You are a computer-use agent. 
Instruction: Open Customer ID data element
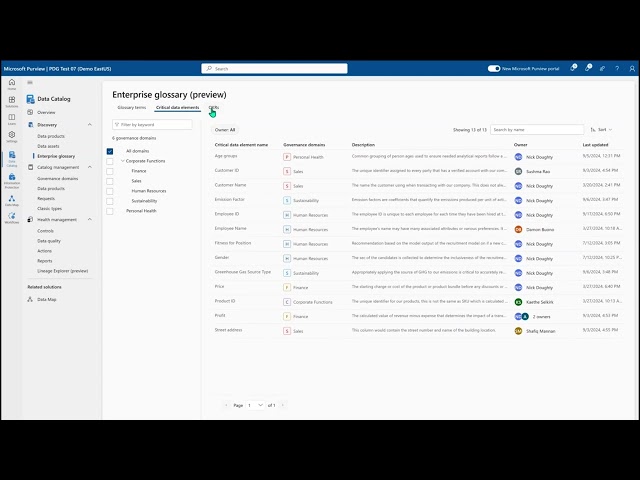point(227,170)
